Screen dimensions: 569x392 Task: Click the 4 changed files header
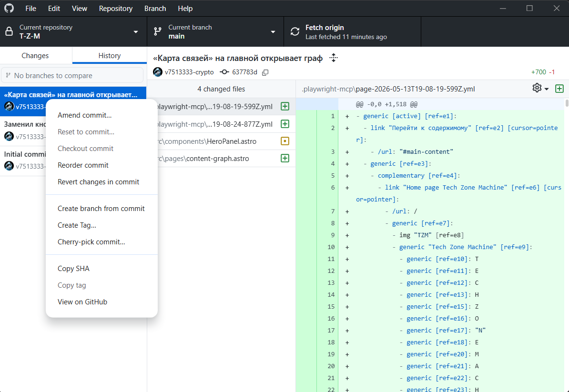(x=222, y=89)
